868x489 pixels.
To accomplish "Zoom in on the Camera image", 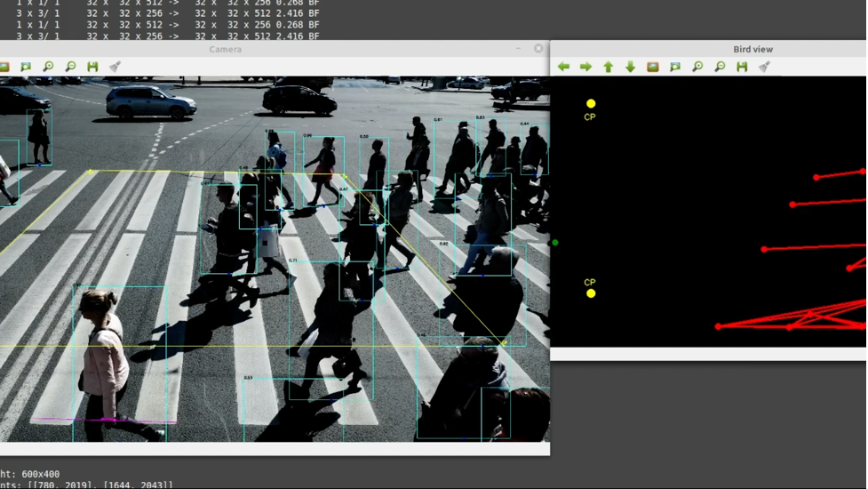I will tap(48, 67).
